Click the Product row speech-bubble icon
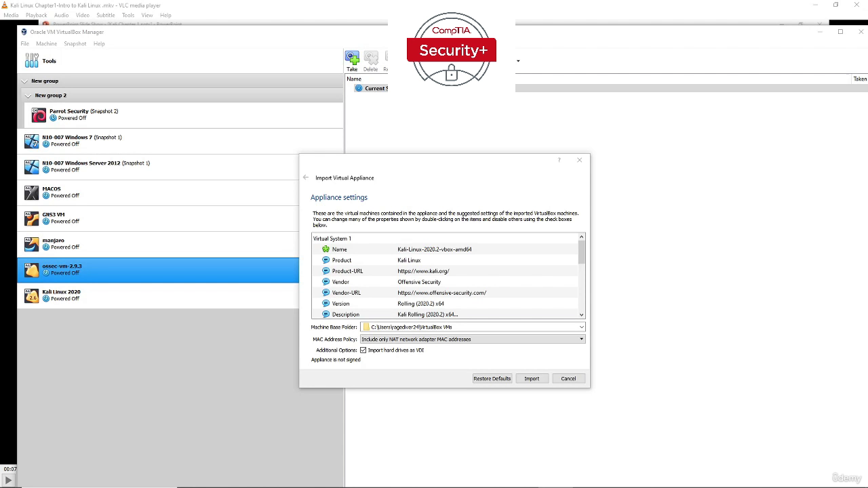Image resolution: width=868 pixels, height=488 pixels. pyautogui.click(x=325, y=260)
